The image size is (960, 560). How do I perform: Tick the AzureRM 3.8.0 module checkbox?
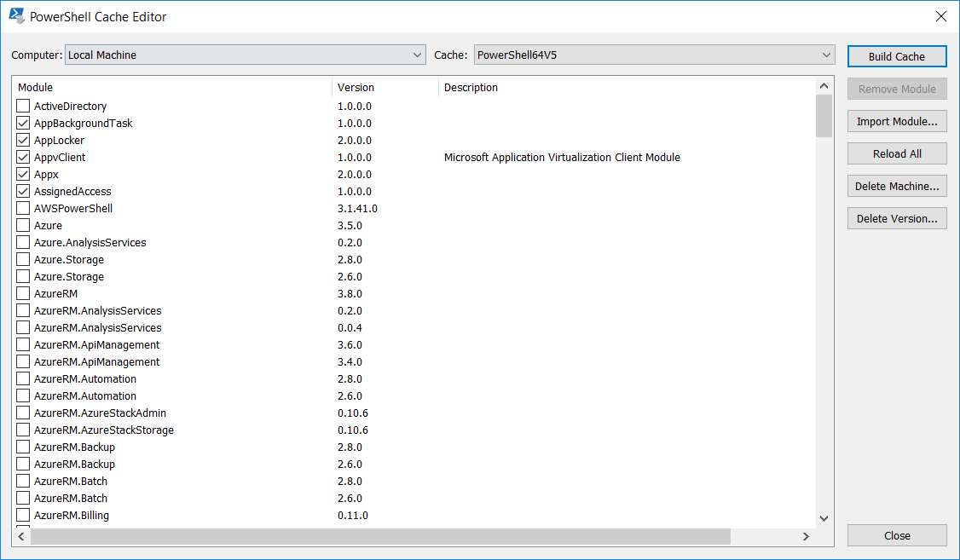(23, 294)
